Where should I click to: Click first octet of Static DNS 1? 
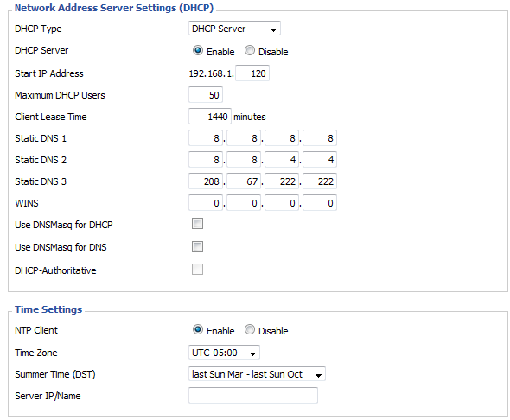point(206,138)
